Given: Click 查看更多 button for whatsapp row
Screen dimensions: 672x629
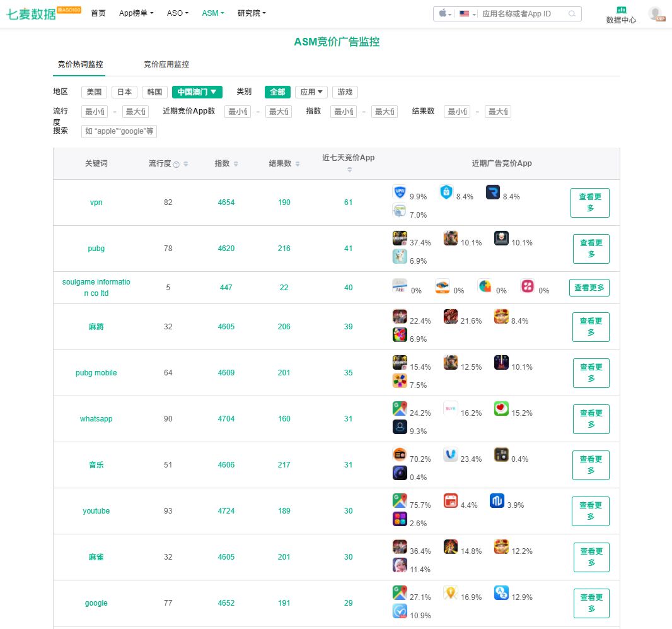Looking at the screenshot, I should coord(591,419).
